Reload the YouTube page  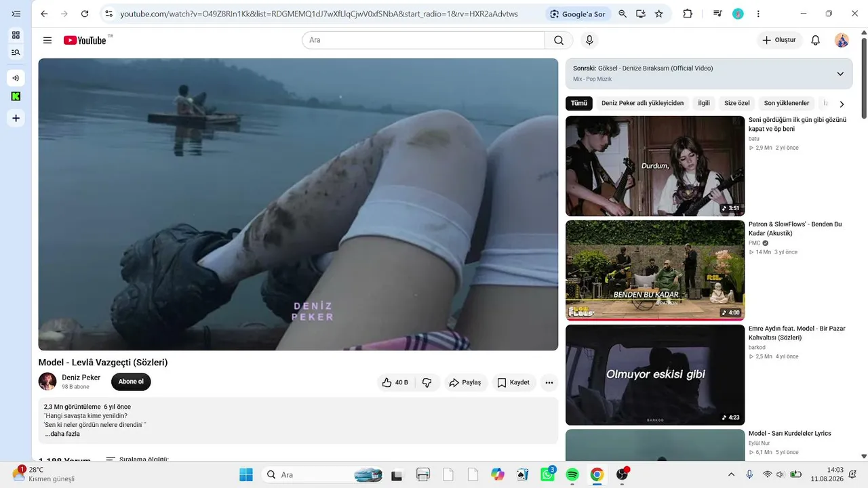(x=85, y=14)
